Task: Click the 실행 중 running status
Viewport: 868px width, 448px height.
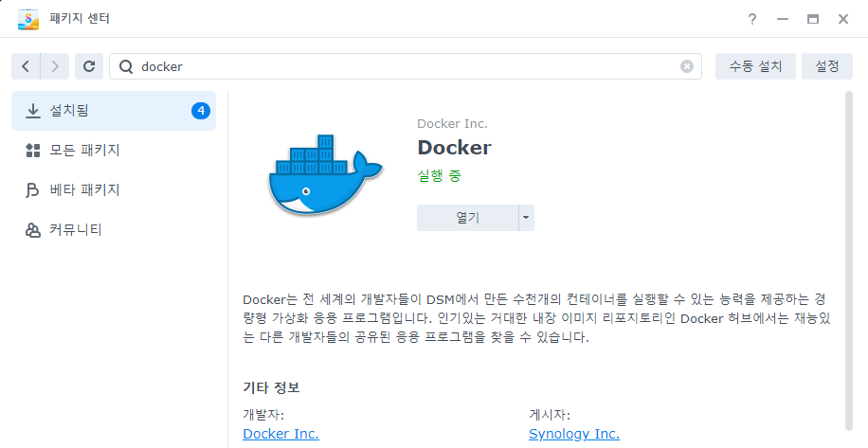Action: [439, 176]
